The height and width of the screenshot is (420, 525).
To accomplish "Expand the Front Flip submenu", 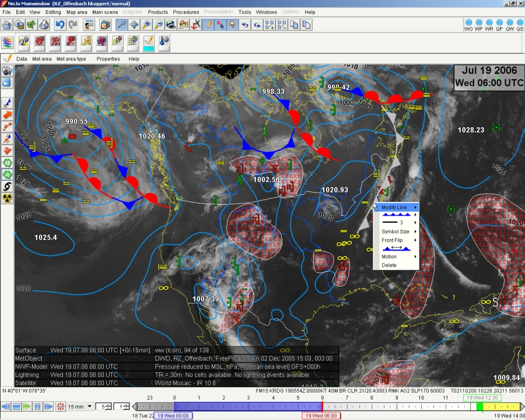I will tap(397, 240).
